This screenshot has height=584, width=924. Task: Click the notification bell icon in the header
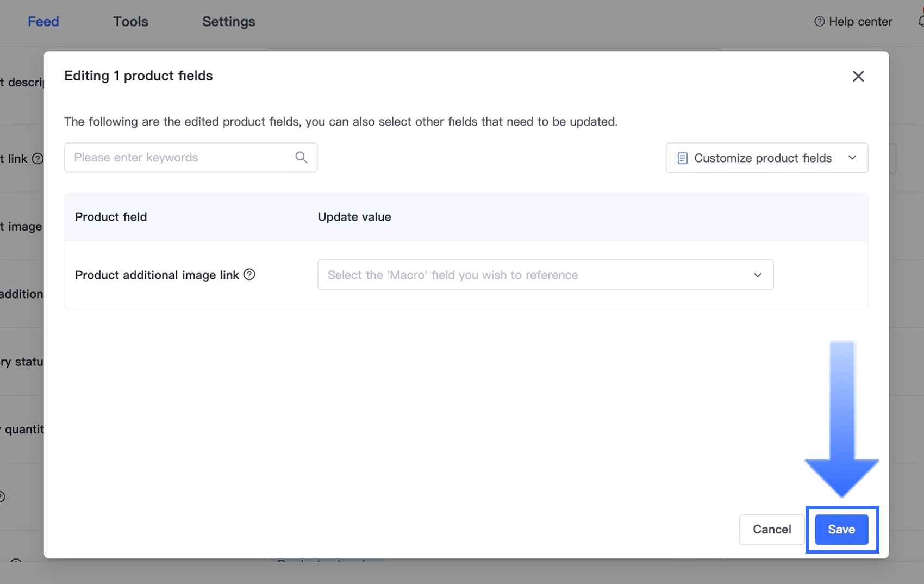point(921,22)
